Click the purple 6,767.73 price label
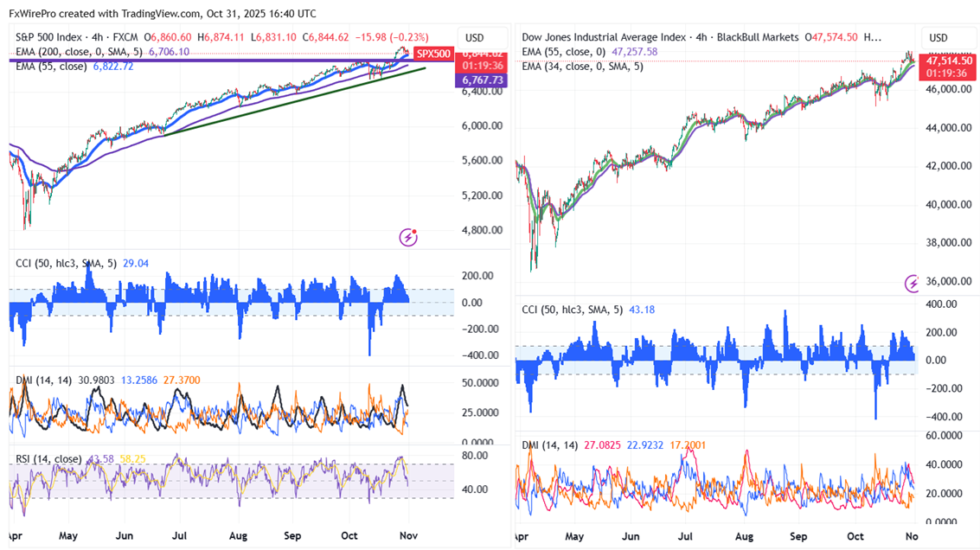Image resolution: width=980 pixels, height=550 pixels. 482,80
